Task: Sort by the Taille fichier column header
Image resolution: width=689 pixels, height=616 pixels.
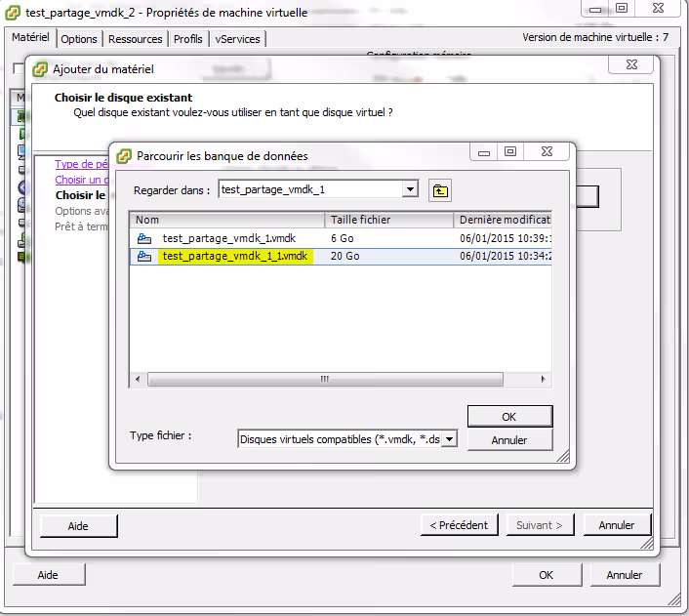Action: pyautogui.click(x=387, y=220)
